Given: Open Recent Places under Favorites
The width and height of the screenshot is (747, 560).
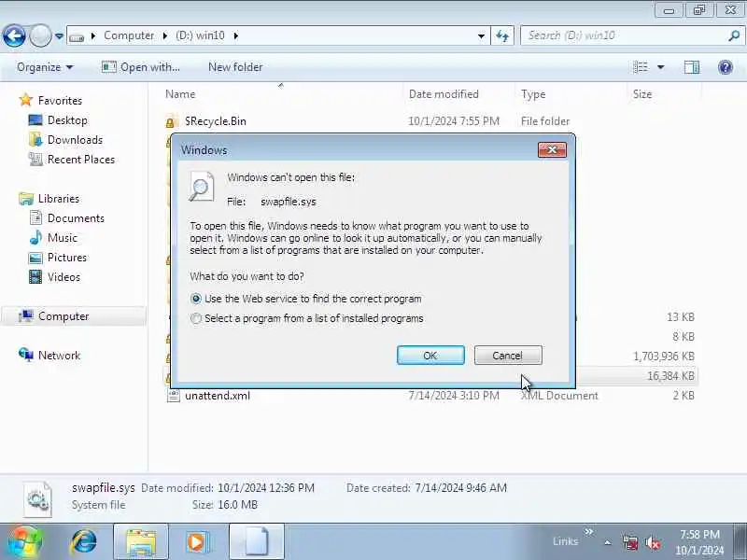Looking at the screenshot, I should pyautogui.click(x=81, y=160).
